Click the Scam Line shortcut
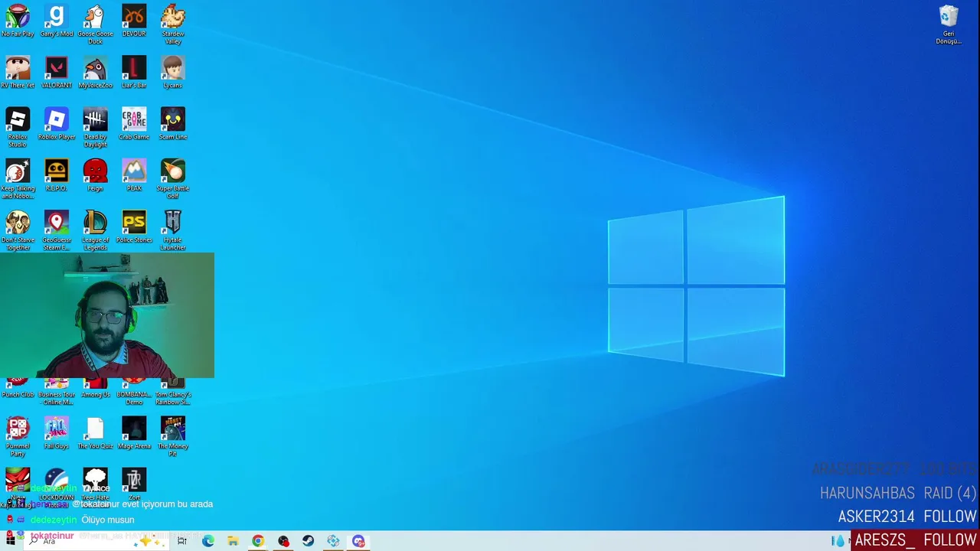Screen dimensions: 980x551 tap(173, 124)
